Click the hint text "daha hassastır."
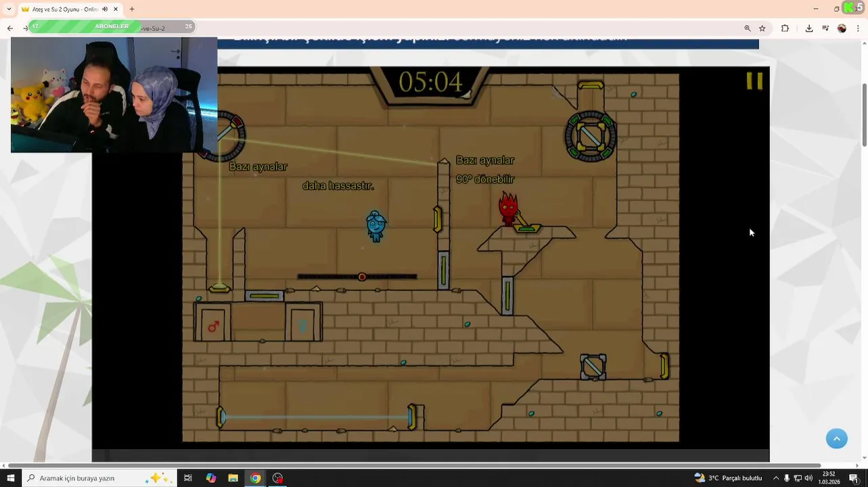 tap(338, 185)
